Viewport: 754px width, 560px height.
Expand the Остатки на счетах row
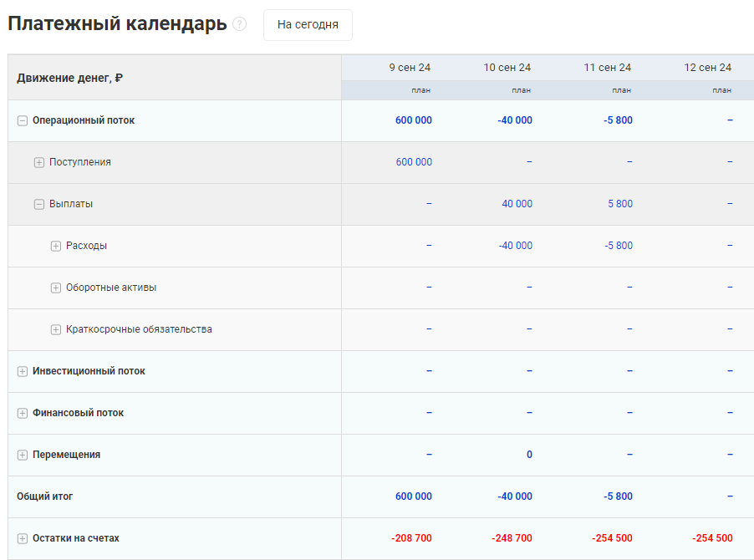22,538
